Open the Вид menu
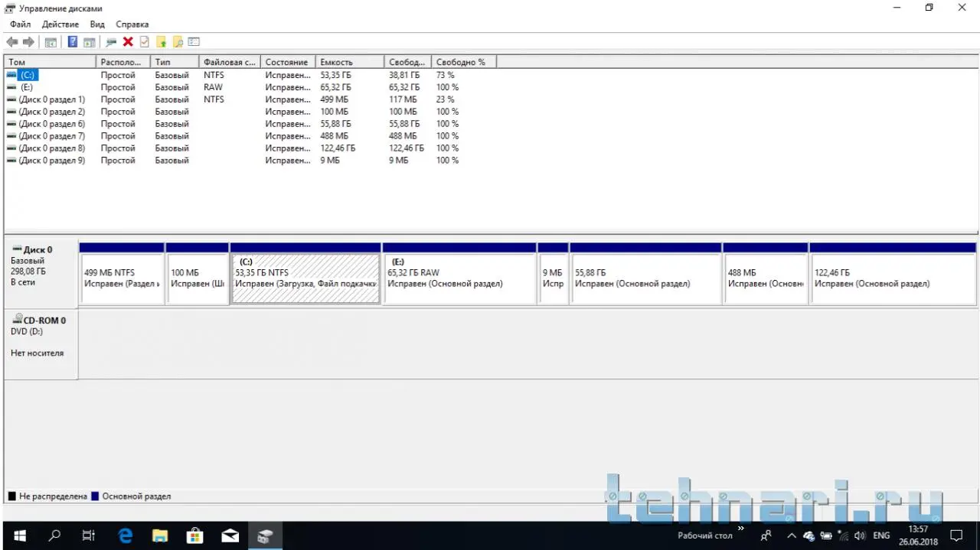This screenshot has width=980, height=550. point(97,24)
